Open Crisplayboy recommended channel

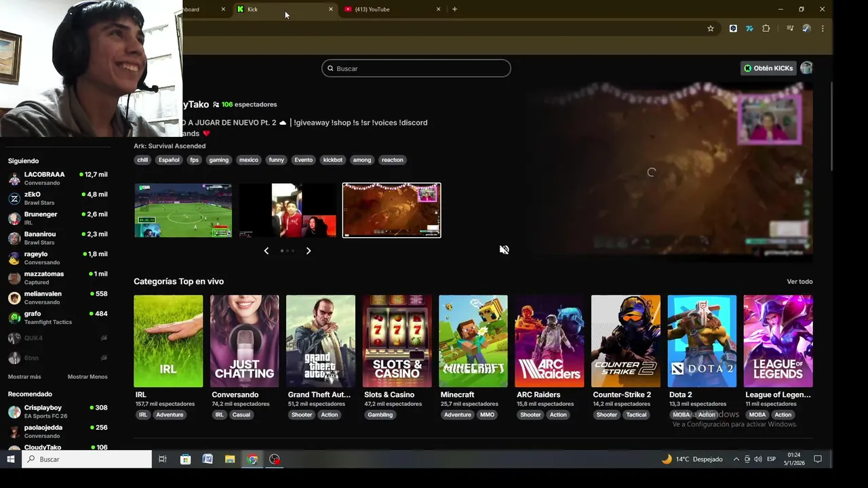pyautogui.click(x=58, y=411)
